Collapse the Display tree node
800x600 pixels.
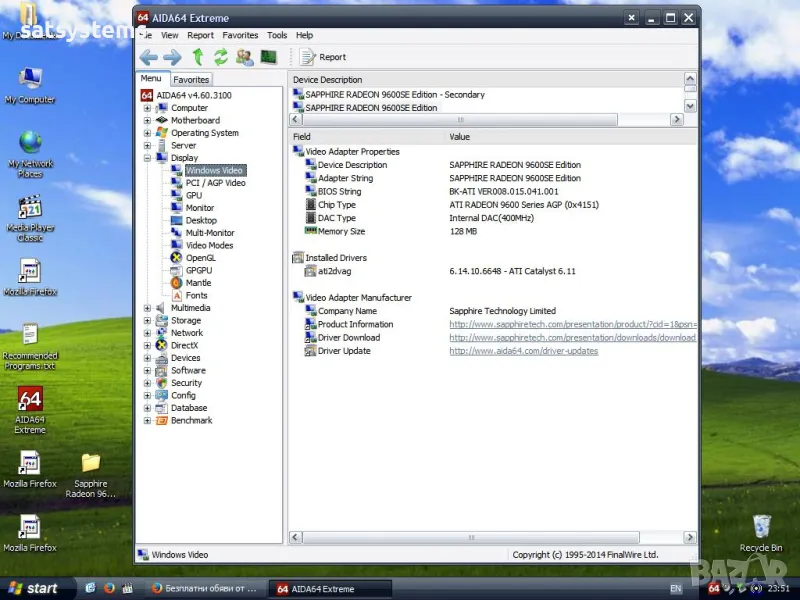tap(148, 158)
